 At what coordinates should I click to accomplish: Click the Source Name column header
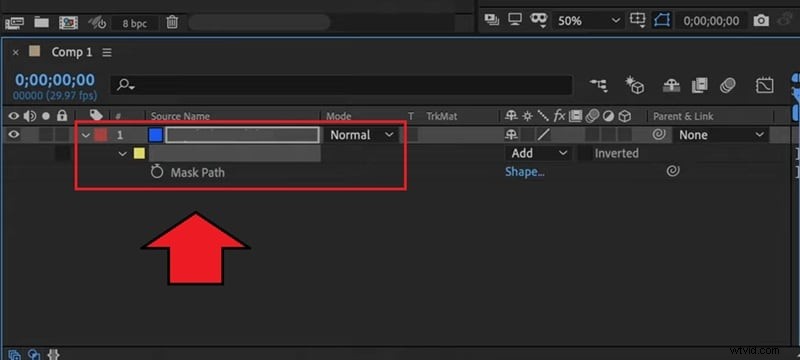180,116
